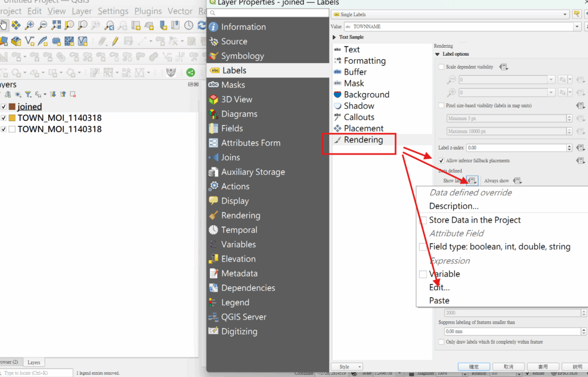Open scale dropdown beside zoom-out magnifier
This screenshot has width=588, height=377.
click(x=551, y=80)
